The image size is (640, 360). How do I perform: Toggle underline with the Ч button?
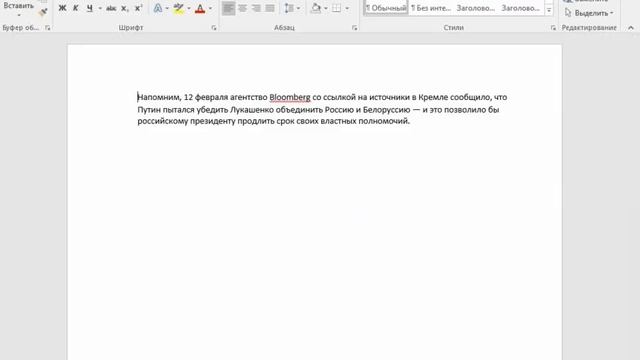[90, 8]
